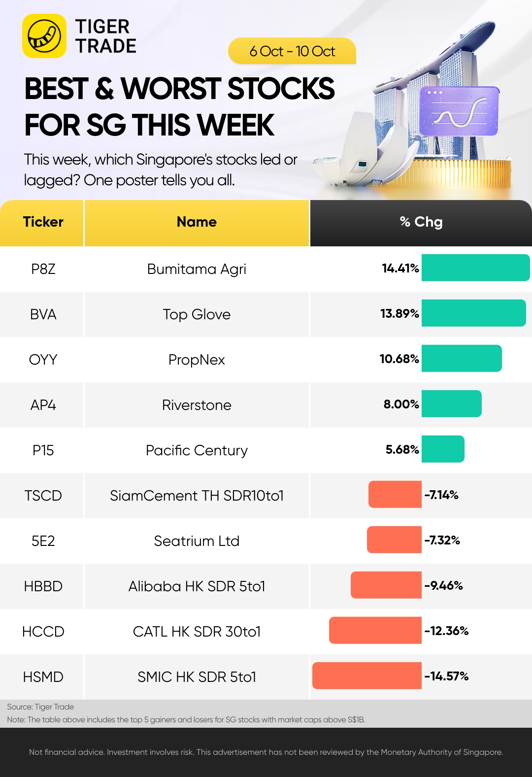Click the Riverstone 8.00% green bar
The width and height of the screenshot is (532, 777).
(x=452, y=404)
